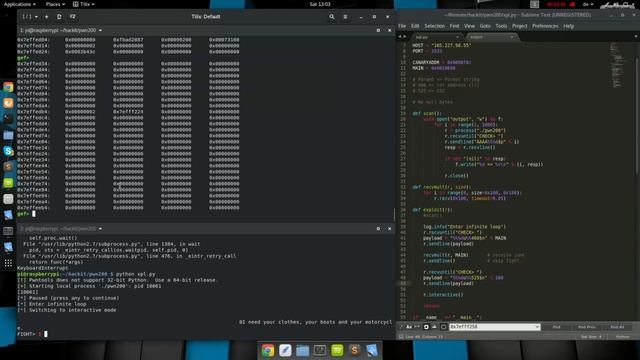The image size is (640, 360).
Task: Toggle wrap search option in find panel
Action: (x=426, y=327)
